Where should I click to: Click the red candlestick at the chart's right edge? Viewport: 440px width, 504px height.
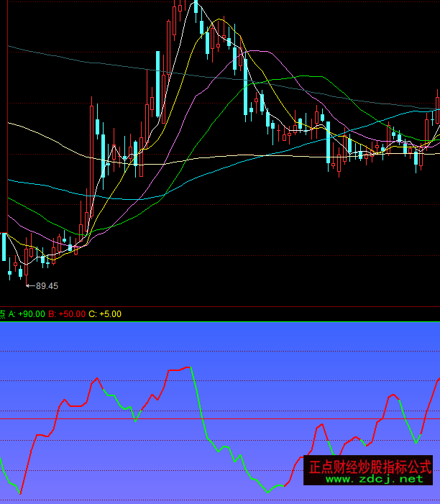[x=437, y=108]
